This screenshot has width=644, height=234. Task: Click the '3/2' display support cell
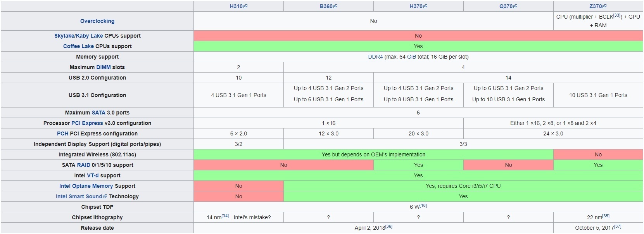pos(238,144)
